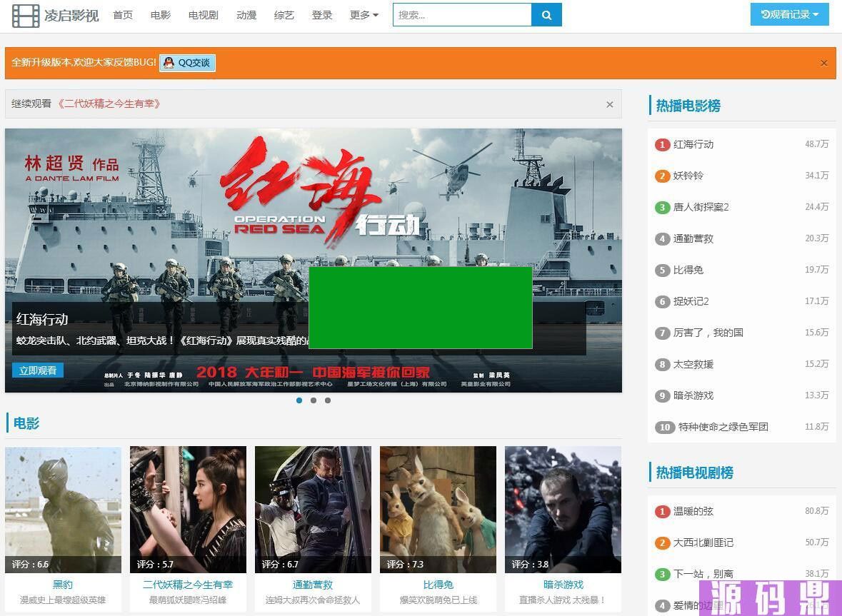
Task: Open the 电视剧 navigation item
Action: (204, 15)
